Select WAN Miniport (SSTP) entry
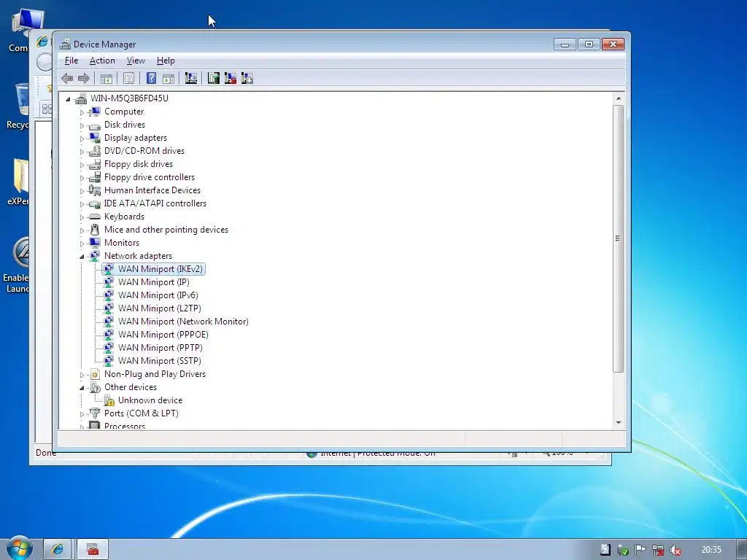 [160, 361]
